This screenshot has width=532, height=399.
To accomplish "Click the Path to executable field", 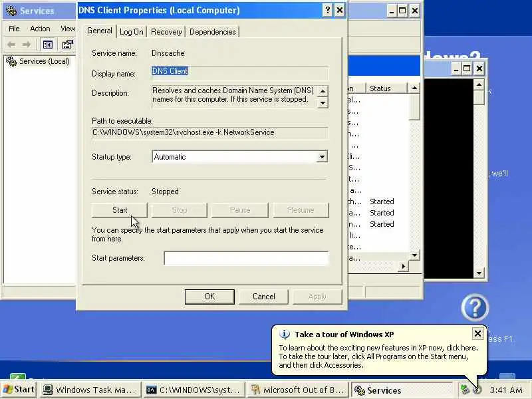I will (x=209, y=132).
